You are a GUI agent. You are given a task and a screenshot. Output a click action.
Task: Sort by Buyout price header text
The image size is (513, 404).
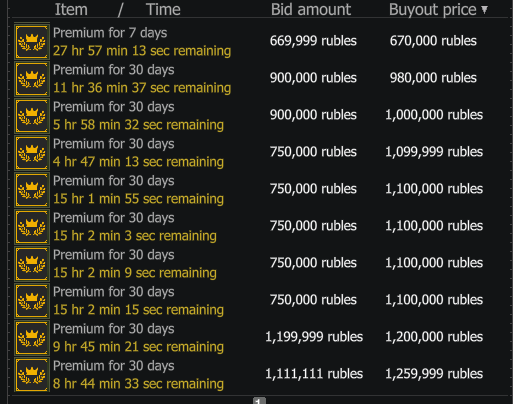coord(433,9)
